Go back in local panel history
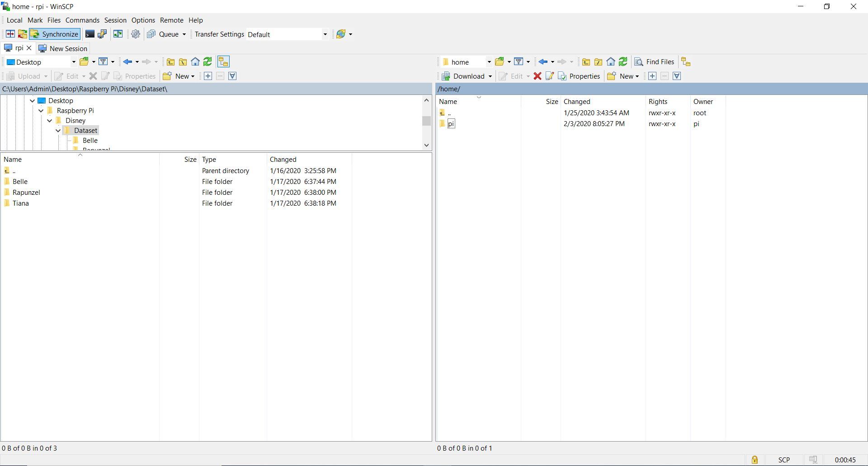 128,62
